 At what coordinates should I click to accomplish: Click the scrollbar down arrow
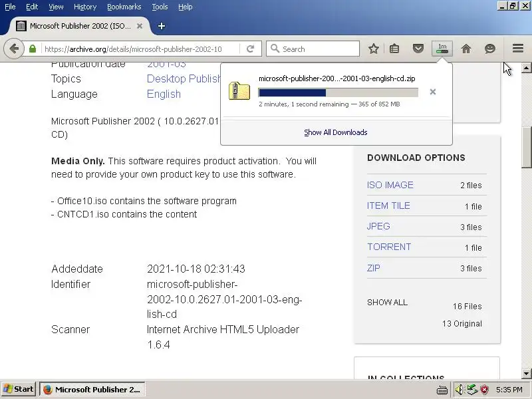click(526, 374)
